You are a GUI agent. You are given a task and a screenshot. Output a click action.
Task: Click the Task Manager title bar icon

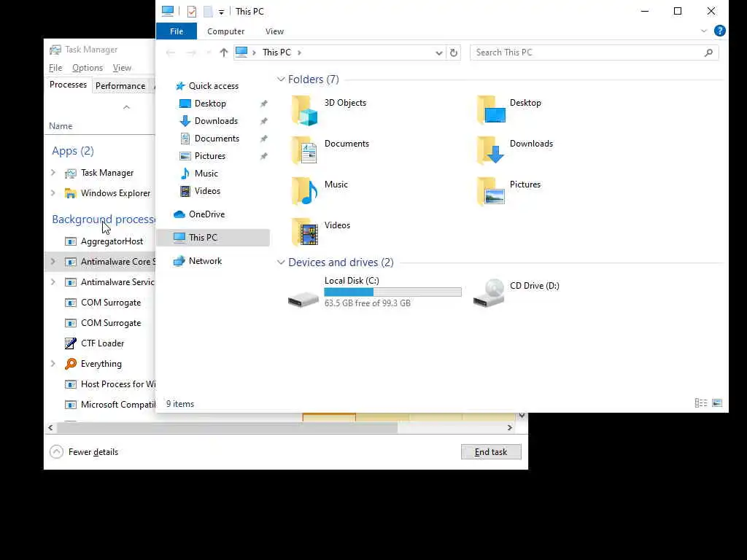pyautogui.click(x=55, y=50)
